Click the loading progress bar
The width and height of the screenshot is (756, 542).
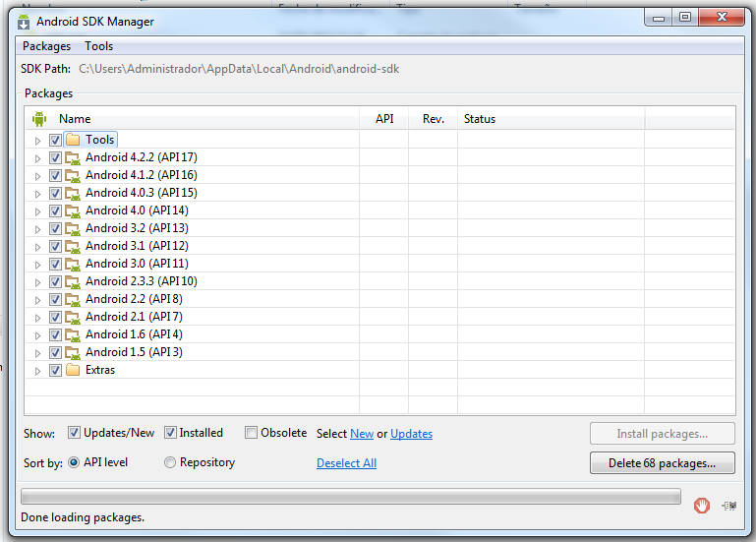pos(351,496)
